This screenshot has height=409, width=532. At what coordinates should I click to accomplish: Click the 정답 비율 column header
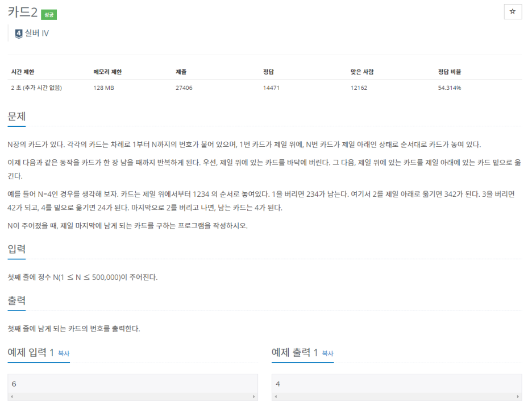(x=450, y=72)
